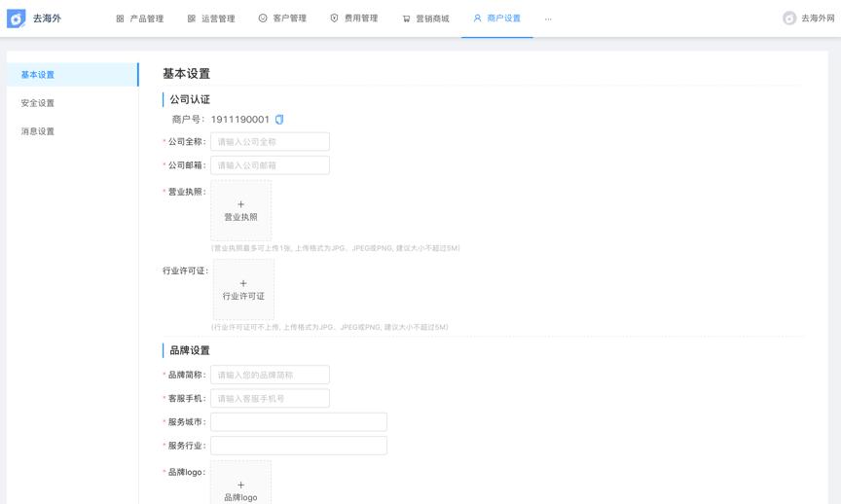The width and height of the screenshot is (841, 504).
Task: Select 基本设置 in the sidebar
Action: [x=72, y=75]
